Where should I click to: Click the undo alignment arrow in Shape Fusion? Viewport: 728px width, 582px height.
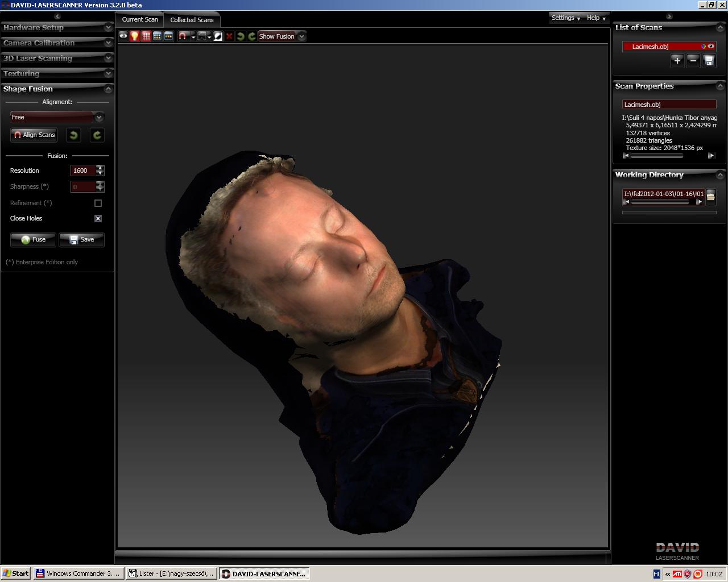(x=73, y=135)
